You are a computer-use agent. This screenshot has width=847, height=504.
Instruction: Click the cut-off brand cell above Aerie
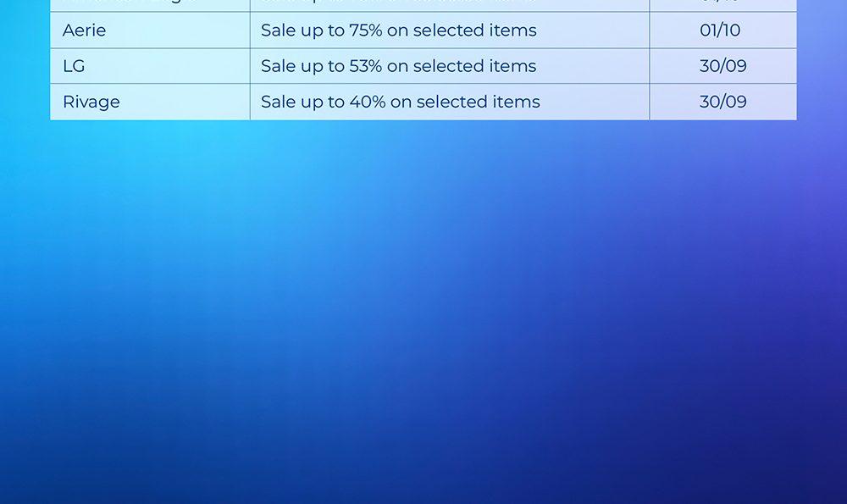coord(150,4)
